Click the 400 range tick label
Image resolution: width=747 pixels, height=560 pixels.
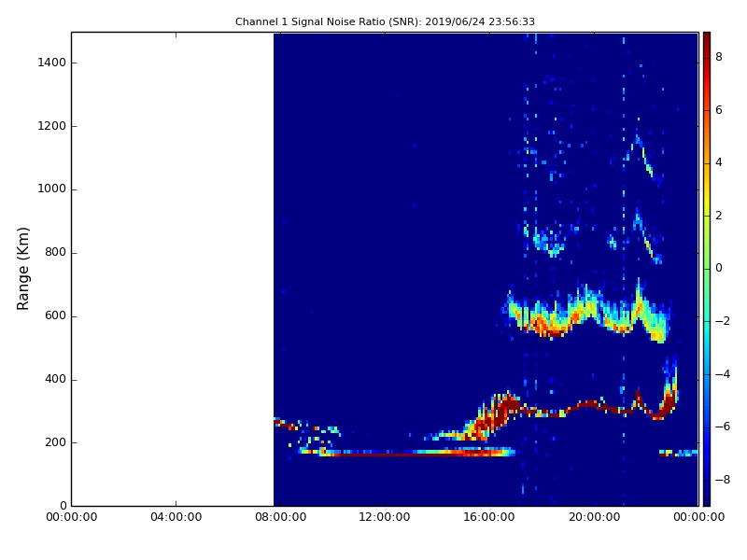pyautogui.click(x=55, y=379)
